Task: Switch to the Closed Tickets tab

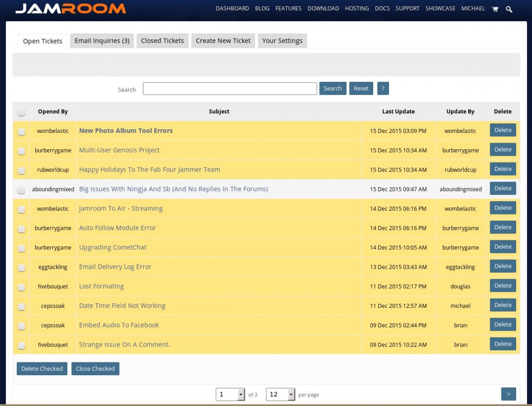Action: (x=162, y=41)
